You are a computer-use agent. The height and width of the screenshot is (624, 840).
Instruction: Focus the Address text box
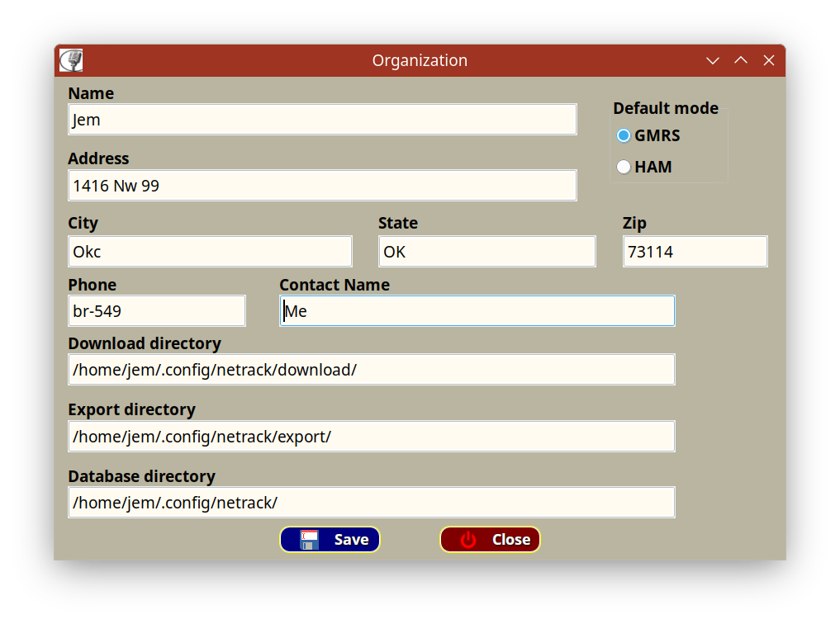[322, 186]
